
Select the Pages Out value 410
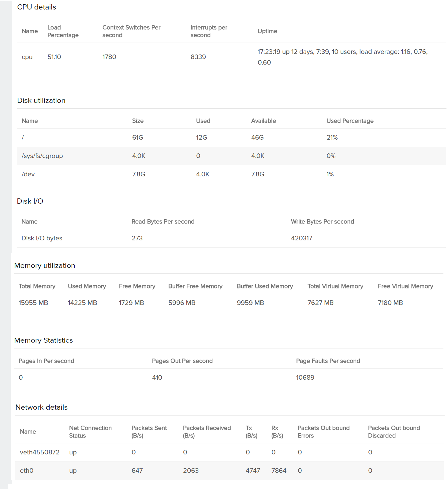pyautogui.click(x=157, y=378)
